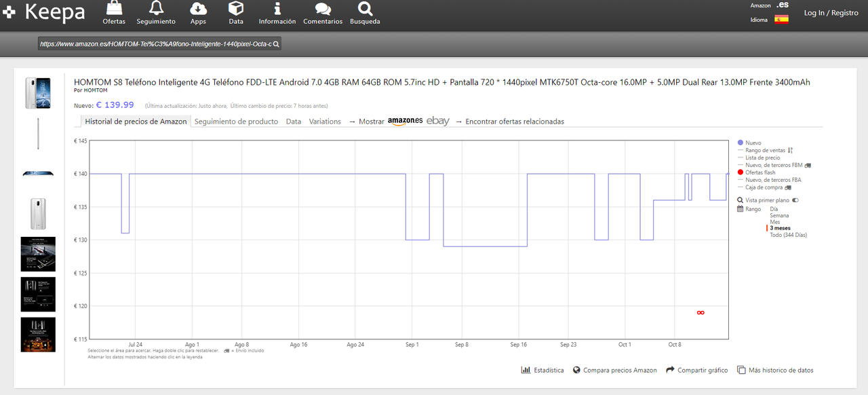Image resolution: width=868 pixels, height=395 pixels.
Task: Select the last black promo thumbnail at bottom
Action: [x=38, y=335]
